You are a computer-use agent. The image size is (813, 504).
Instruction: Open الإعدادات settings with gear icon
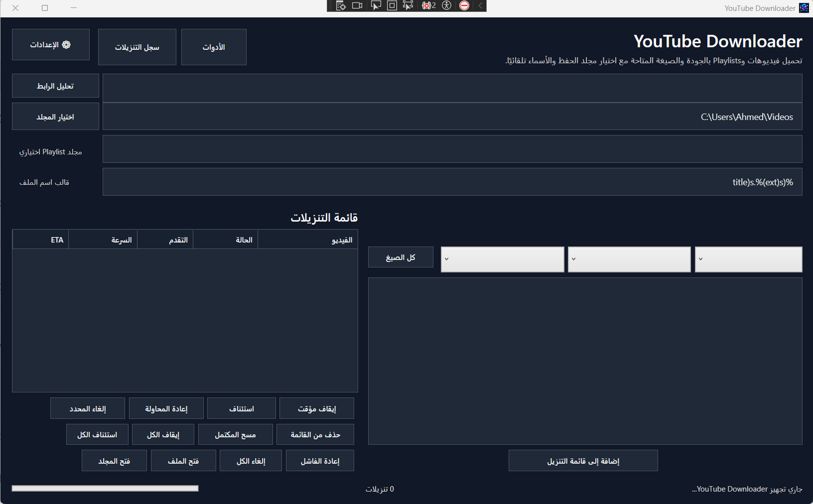(x=51, y=45)
